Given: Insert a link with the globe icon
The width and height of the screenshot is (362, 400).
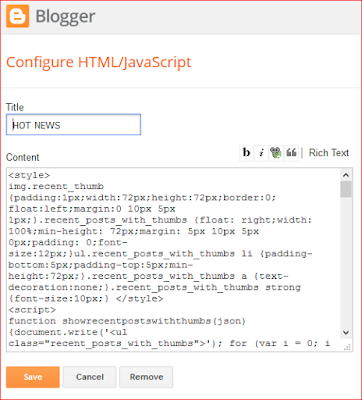Looking at the screenshot, I should coord(276,153).
